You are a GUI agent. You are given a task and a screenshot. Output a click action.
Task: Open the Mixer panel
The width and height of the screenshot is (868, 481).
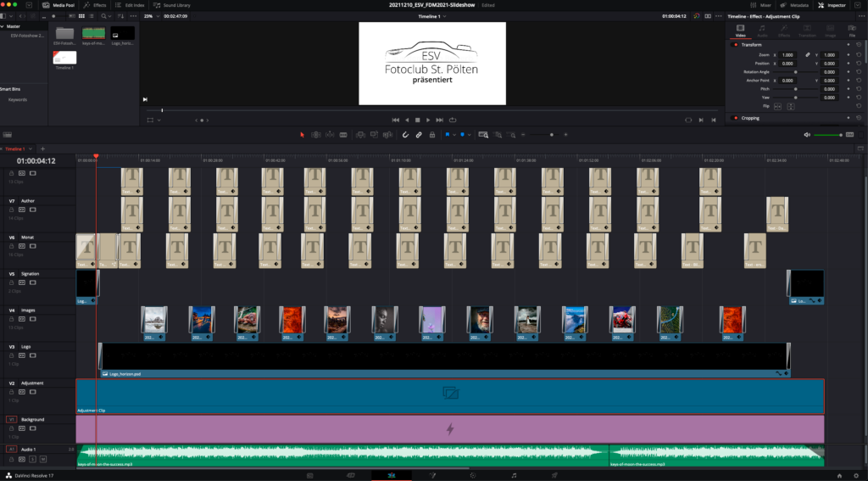click(760, 5)
